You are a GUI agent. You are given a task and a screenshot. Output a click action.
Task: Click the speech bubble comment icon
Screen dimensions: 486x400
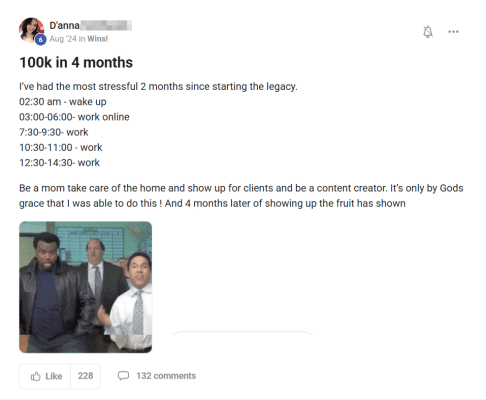pyautogui.click(x=123, y=376)
